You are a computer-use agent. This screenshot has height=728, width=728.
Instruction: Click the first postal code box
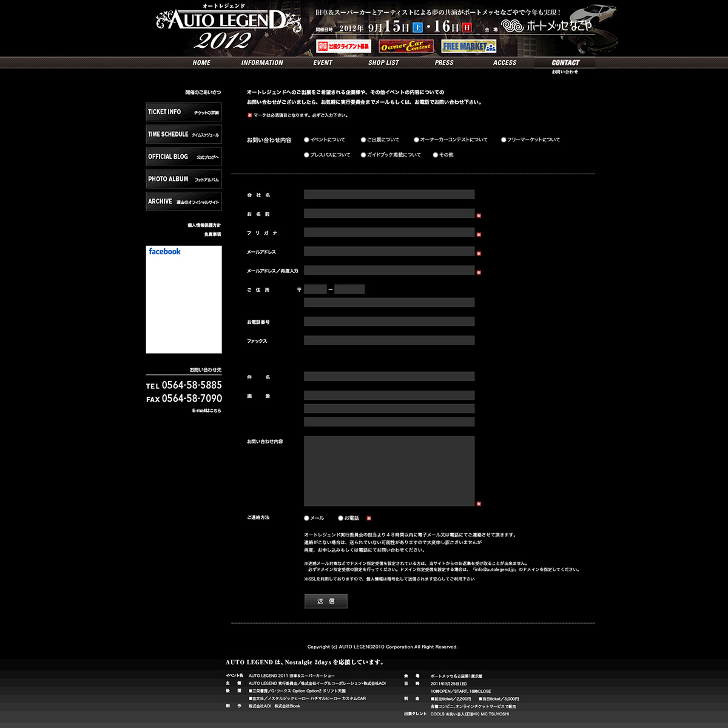[315, 289]
